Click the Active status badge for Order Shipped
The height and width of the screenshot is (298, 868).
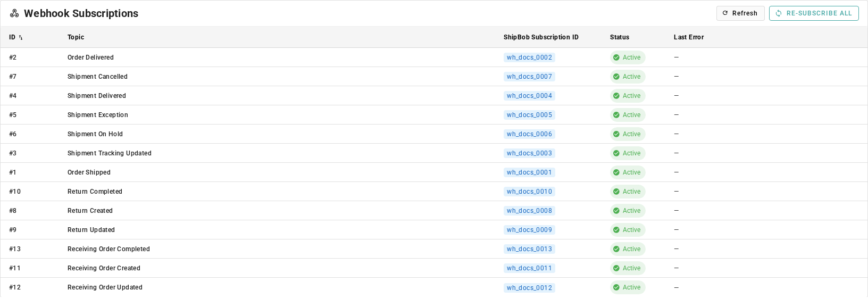click(628, 172)
